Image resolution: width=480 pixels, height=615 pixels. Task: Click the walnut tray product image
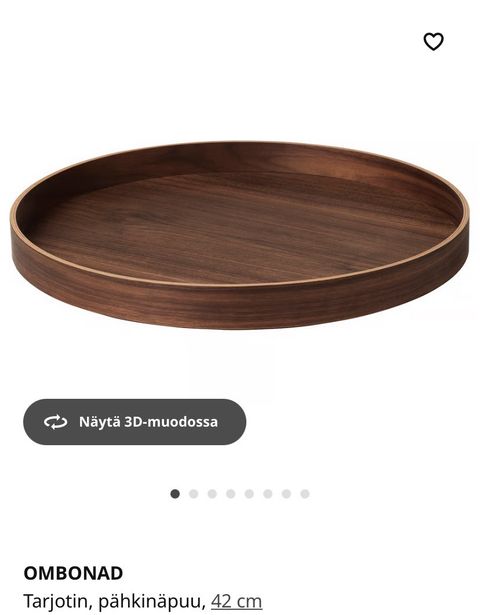click(x=240, y=235)
